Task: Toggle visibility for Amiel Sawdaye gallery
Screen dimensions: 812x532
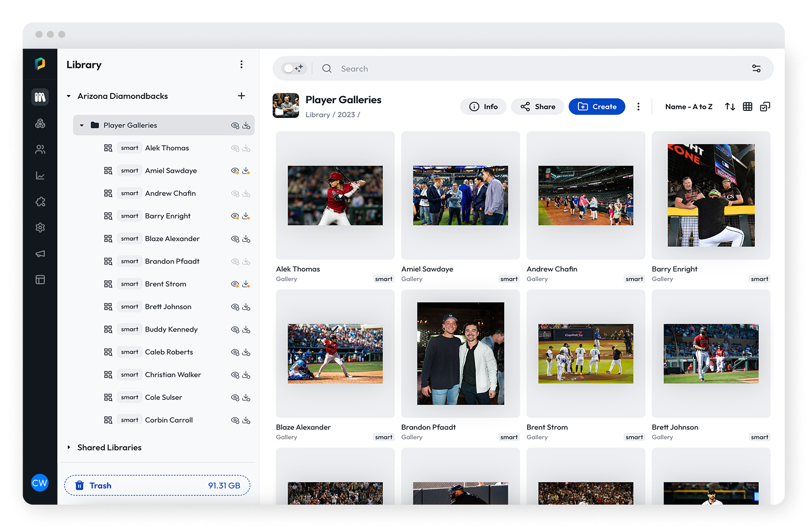Action: point(235,171)
